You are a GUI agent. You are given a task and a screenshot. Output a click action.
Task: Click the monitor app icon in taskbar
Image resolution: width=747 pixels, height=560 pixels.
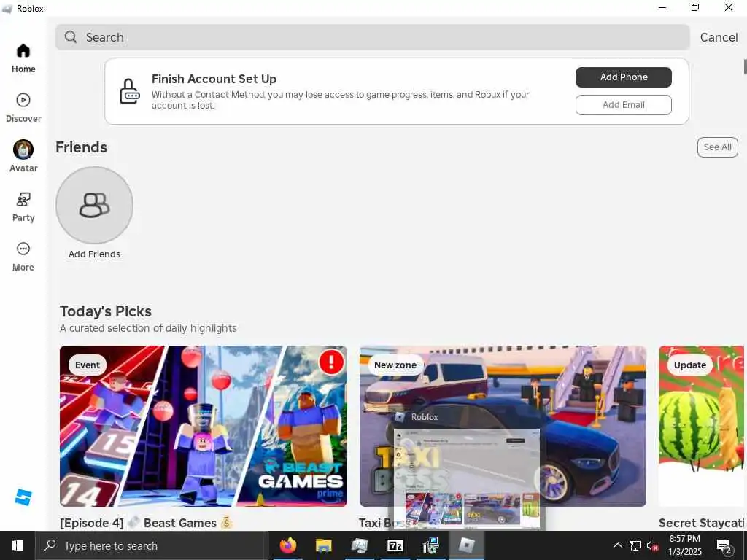(359, 545)
